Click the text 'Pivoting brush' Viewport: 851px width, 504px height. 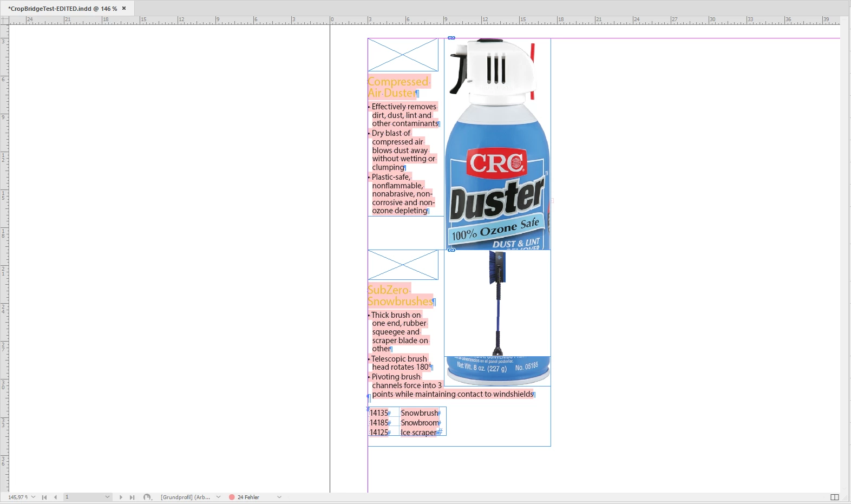[x=396, y=377]
